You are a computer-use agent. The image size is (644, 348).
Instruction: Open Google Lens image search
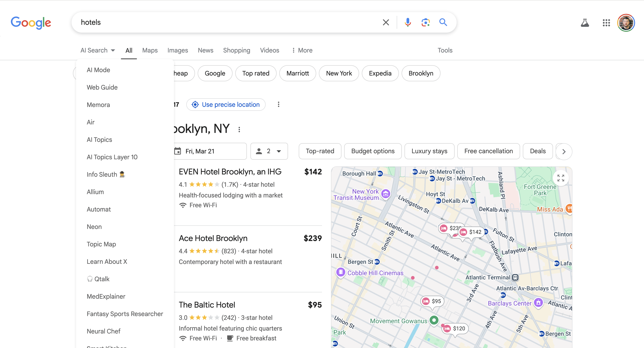426,22
